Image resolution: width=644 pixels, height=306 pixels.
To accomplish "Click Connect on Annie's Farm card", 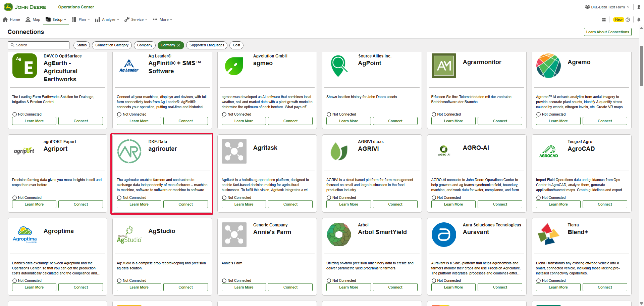I will pyautogui.click(x=290, y=287).
